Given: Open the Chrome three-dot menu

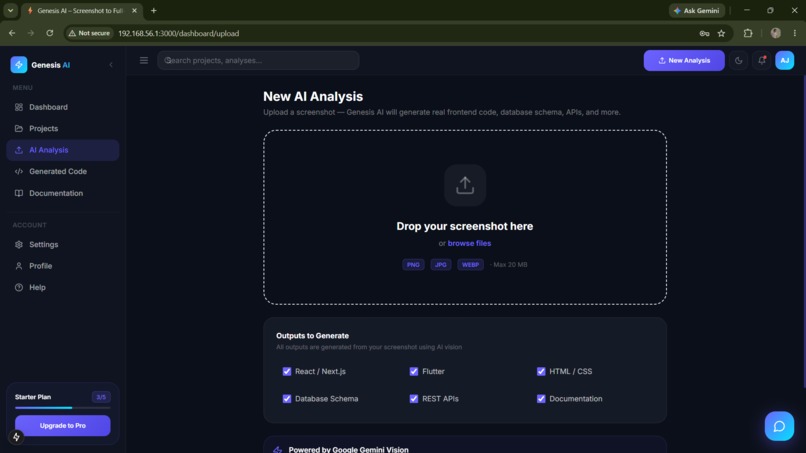Looking at the screenshot, I should point(795,33).
